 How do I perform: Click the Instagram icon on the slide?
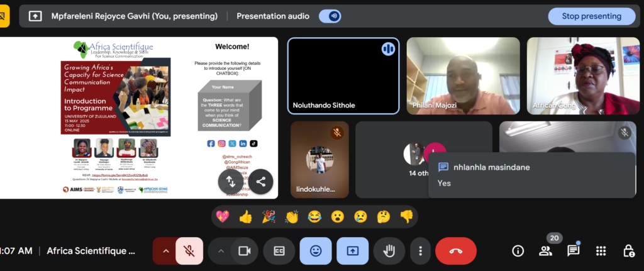pos(222,144)
